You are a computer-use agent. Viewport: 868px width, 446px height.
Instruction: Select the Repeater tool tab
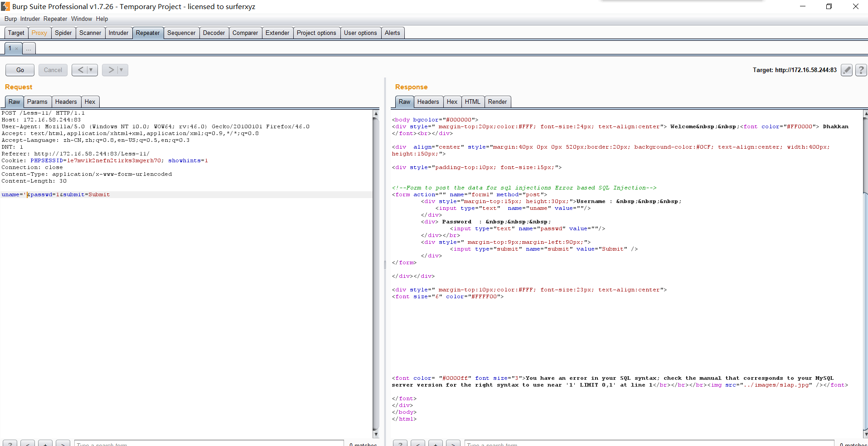(148, 33)
